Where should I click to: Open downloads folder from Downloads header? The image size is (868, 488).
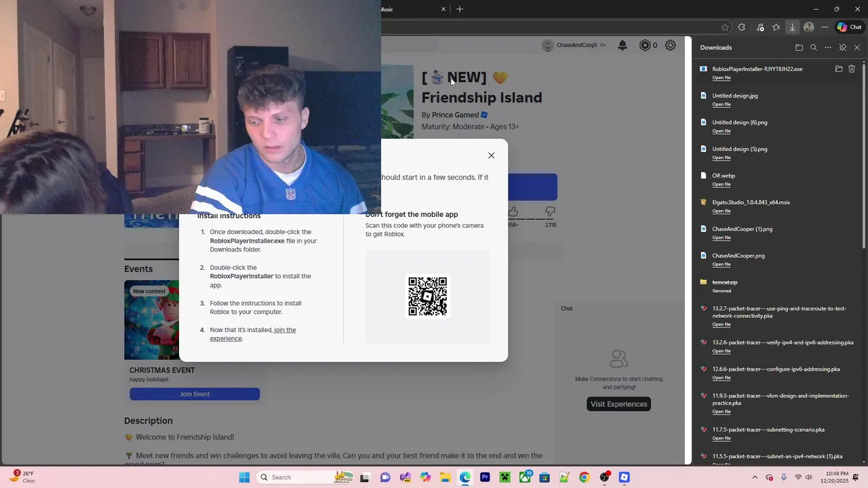coord(799,47)
